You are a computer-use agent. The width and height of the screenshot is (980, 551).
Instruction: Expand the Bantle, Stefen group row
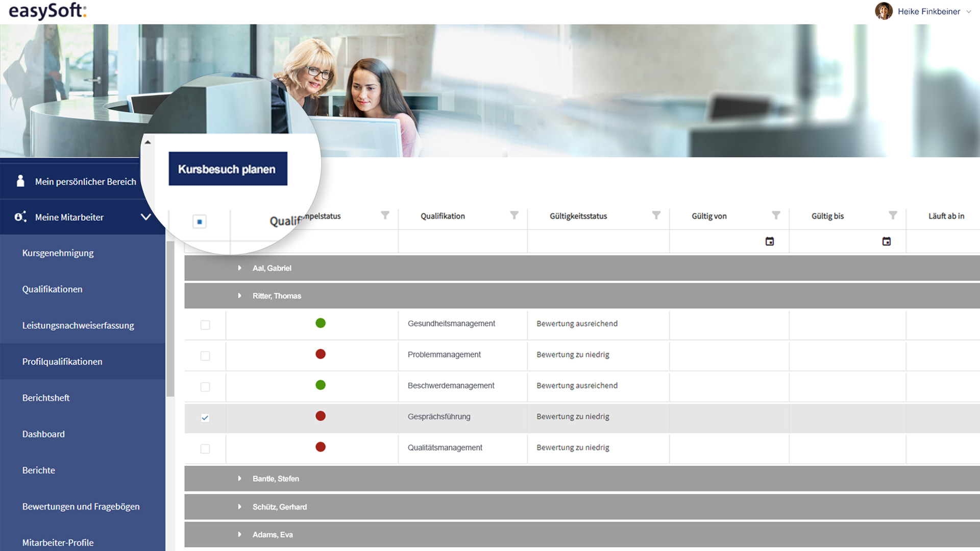point(239,479)
